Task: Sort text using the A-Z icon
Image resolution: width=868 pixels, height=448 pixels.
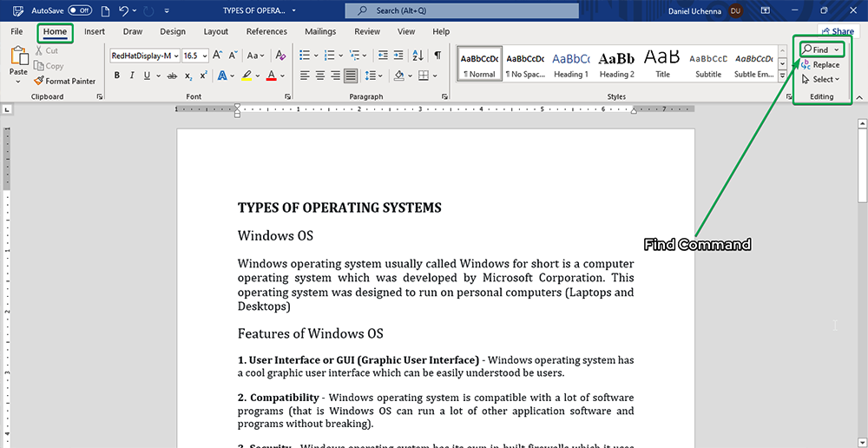Action: point(417,55)
